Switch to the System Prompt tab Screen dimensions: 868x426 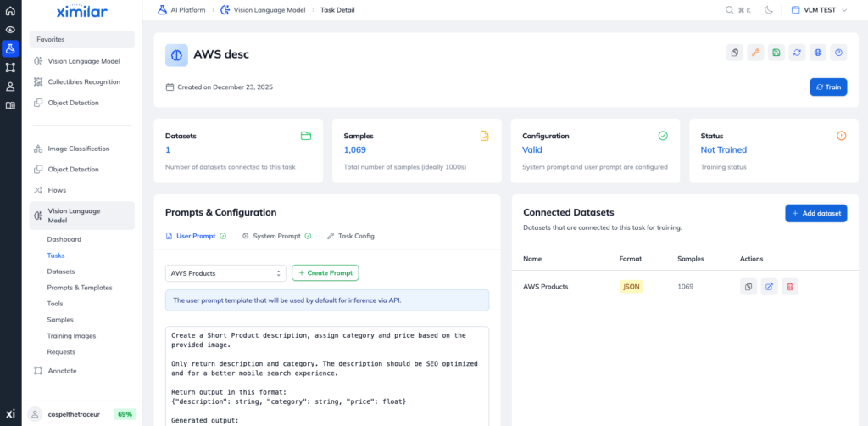pyautogui.click(x=276, y=236)
